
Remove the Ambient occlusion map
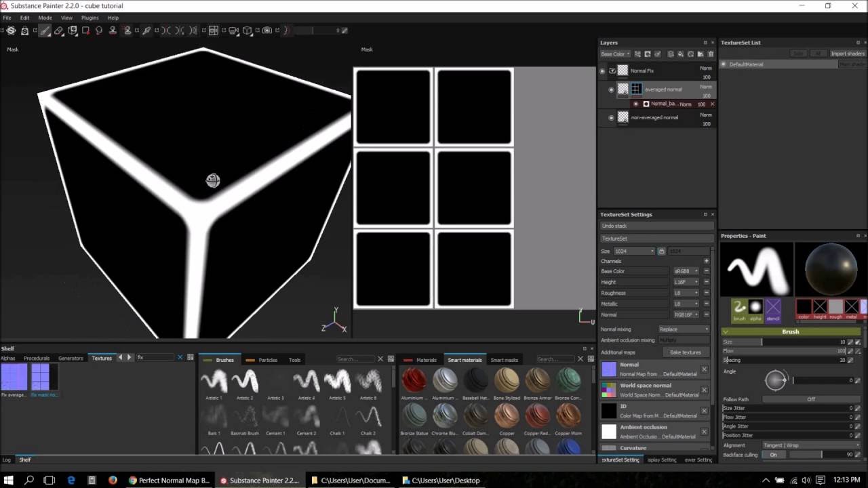pos(704,432)
